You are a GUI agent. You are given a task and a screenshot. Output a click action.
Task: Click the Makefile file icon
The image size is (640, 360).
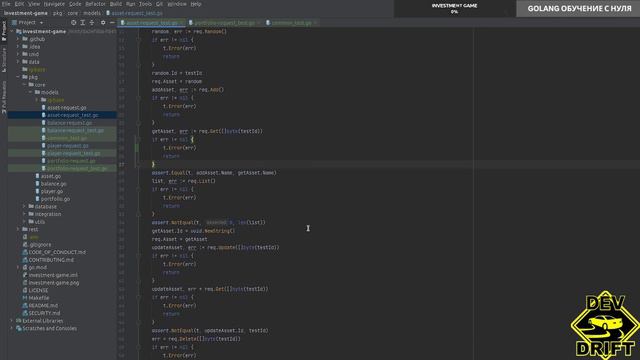pyautogui.click(x=25, y=298)
